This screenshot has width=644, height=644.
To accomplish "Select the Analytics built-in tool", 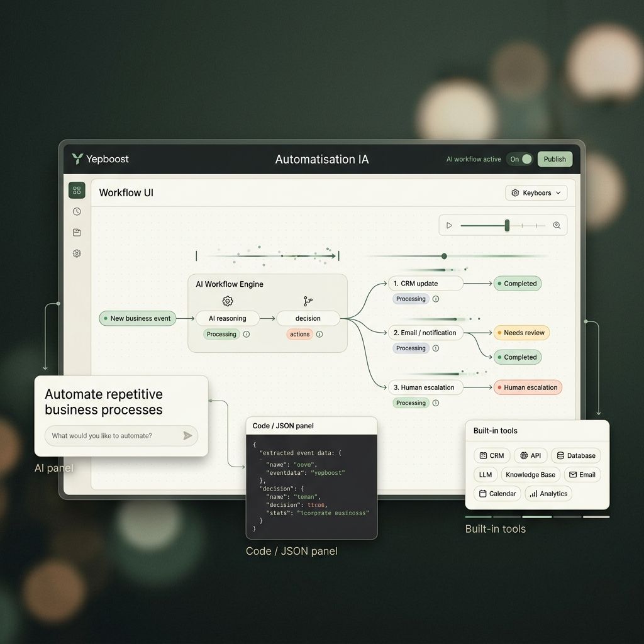I will coord(548,494).
